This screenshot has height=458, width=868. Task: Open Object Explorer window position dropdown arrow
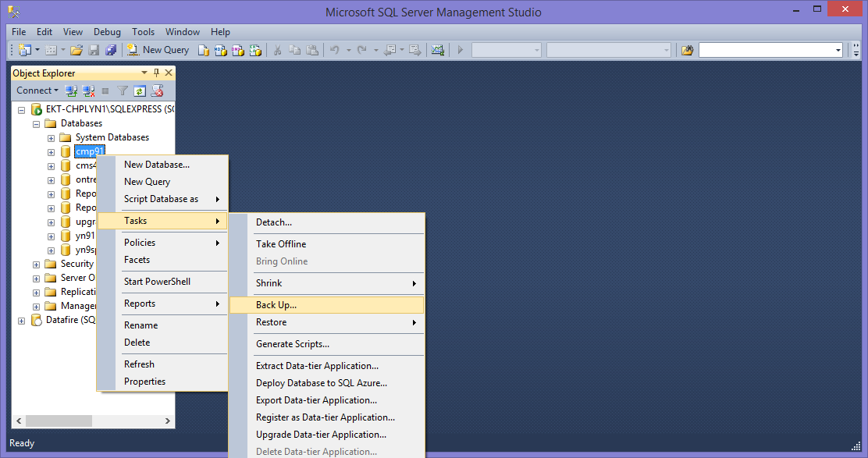tap(144, 73)
